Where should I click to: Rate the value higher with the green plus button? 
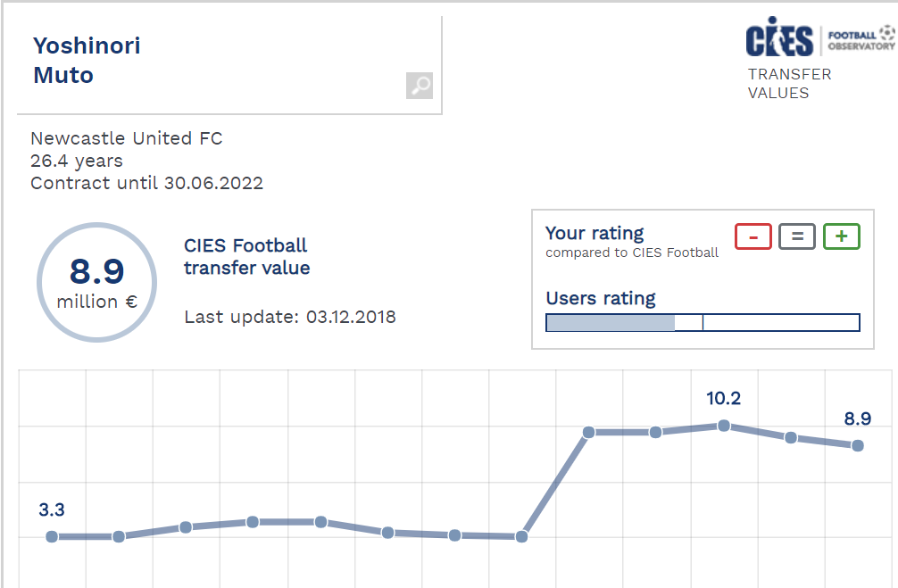click(x=841, y=237)
